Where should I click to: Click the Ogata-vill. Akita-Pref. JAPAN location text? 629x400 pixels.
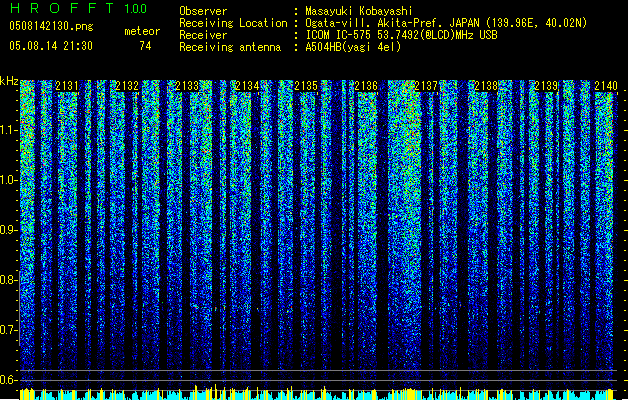[x=446, y=23]
